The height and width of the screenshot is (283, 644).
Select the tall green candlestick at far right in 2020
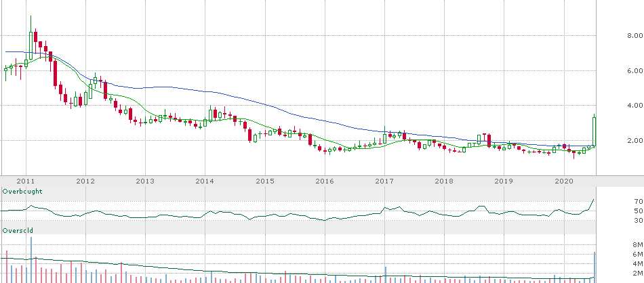594,131
